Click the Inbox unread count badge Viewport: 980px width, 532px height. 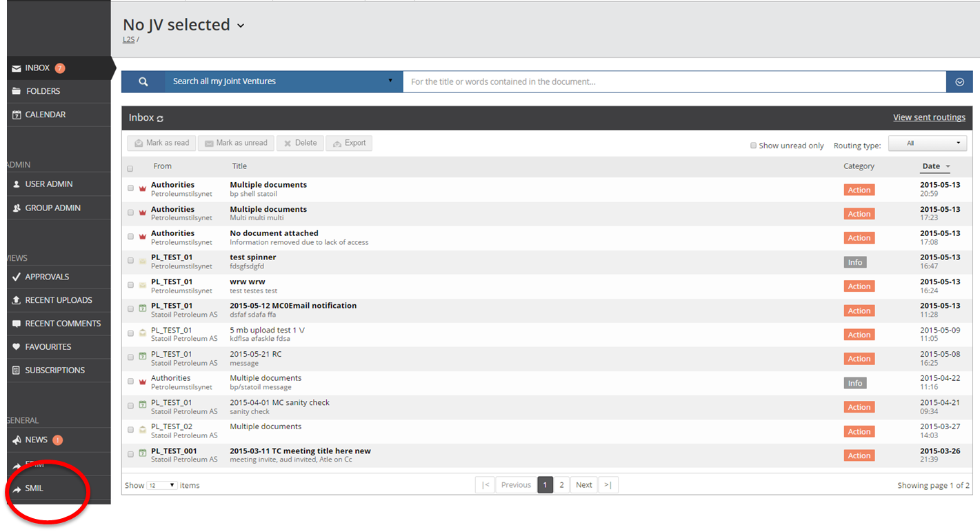[60, 68]
